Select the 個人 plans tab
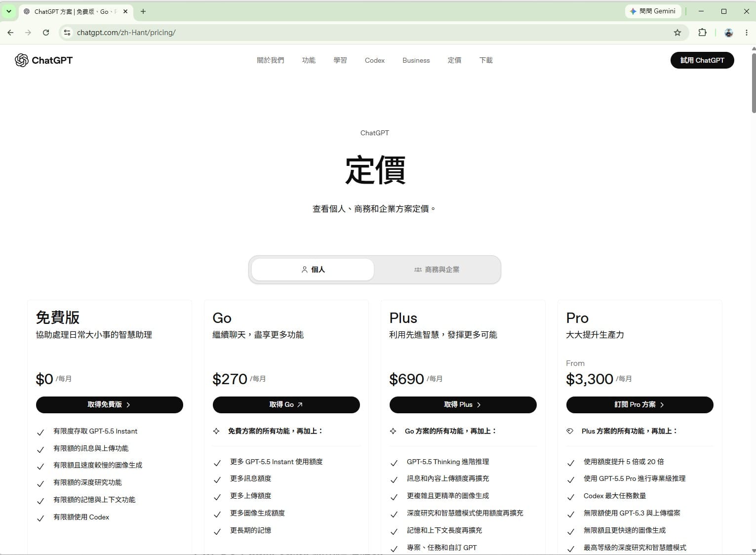The image size is (756, 555). [313, 270]
